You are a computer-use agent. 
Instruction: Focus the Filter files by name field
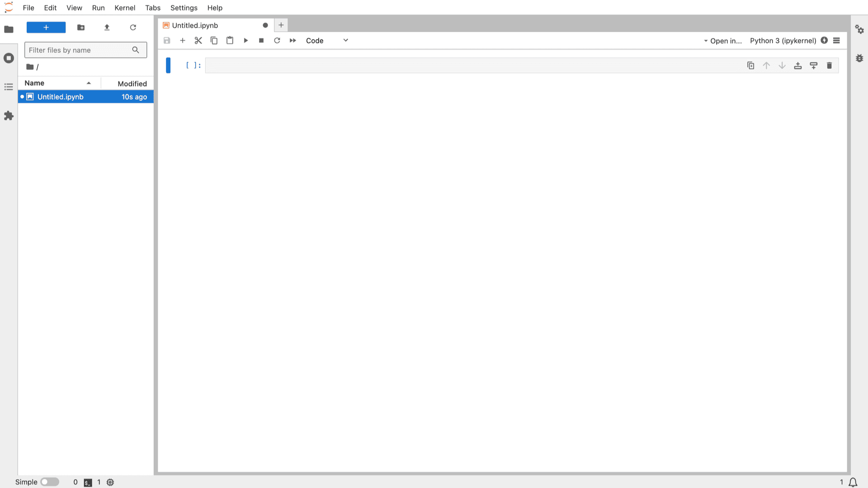pos(85,50)
